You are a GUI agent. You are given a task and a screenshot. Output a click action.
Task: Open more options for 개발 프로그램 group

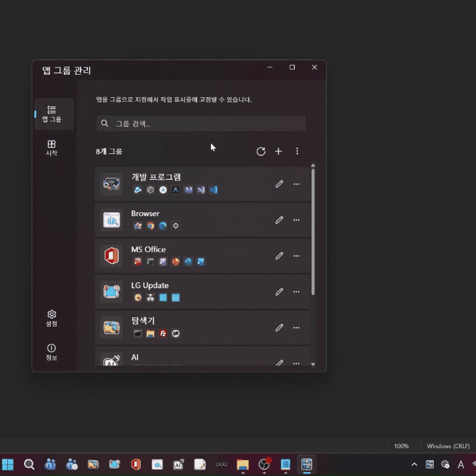[296, 184]
